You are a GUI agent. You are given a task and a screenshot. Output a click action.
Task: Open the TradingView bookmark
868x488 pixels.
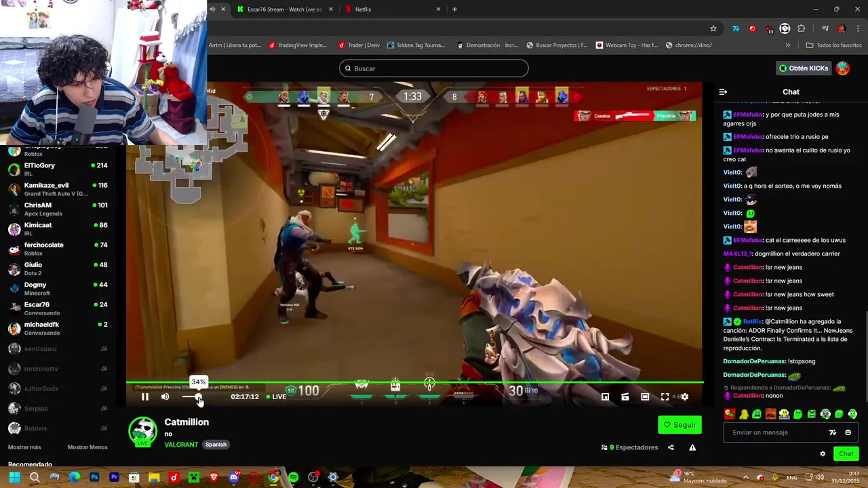click(x=298, y=45)
